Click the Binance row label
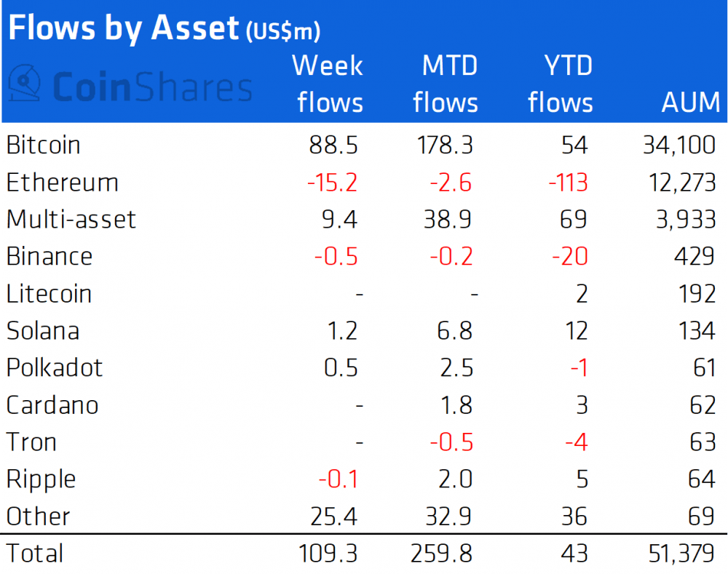This screenshot has height=574, width=728. tap(50, 256)
